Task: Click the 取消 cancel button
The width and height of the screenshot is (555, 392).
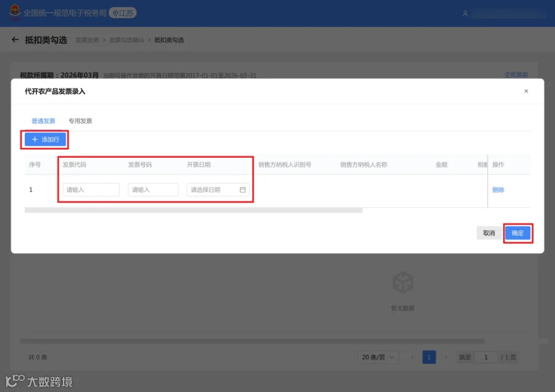Action: 489,233
